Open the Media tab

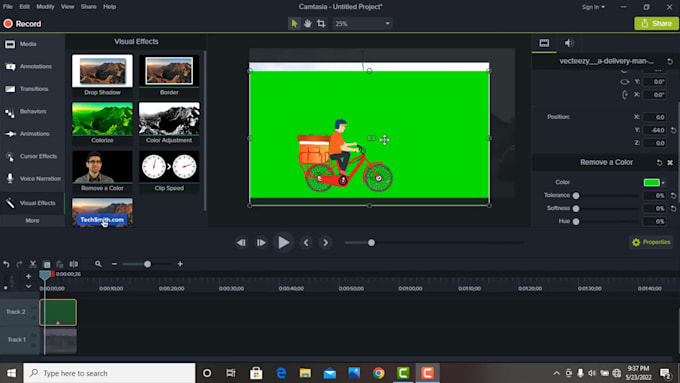tap(32, 44)
